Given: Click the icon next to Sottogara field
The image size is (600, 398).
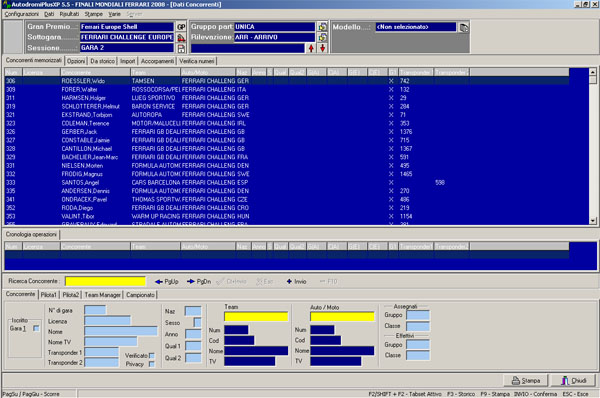Looking at the screenshot, I should 181,38.
